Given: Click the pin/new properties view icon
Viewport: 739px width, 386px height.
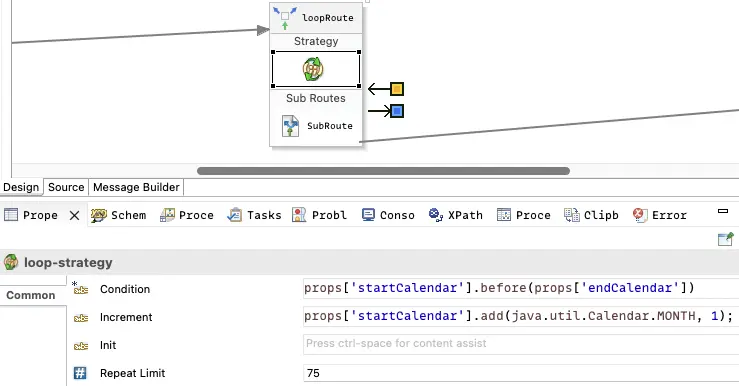Looking at the screenshot, I should [725, 239].
